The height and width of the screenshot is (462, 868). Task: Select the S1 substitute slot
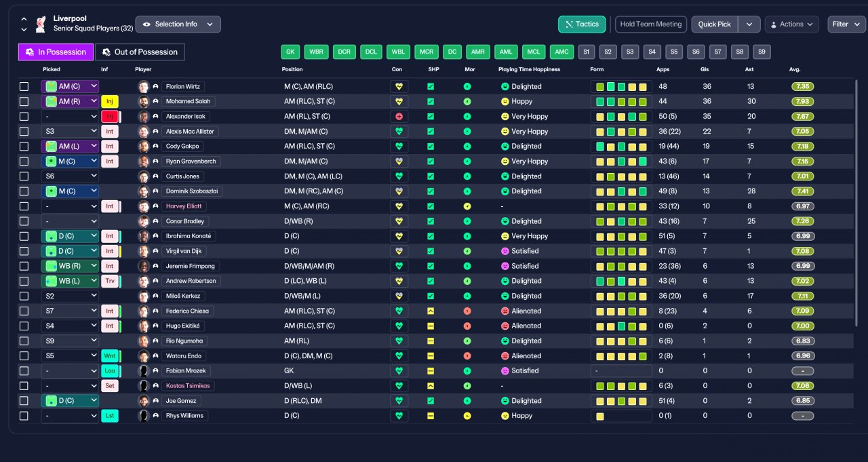pos(587,52)
